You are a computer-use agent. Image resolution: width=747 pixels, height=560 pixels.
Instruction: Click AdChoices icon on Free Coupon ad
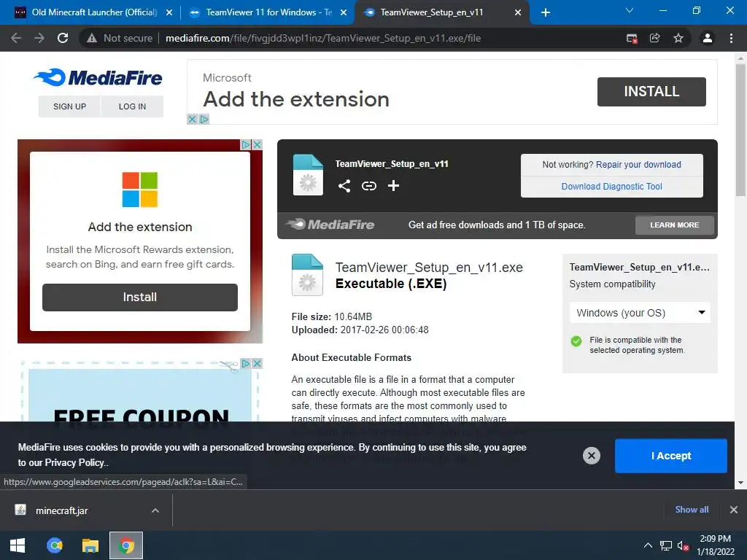pos(246,363)
